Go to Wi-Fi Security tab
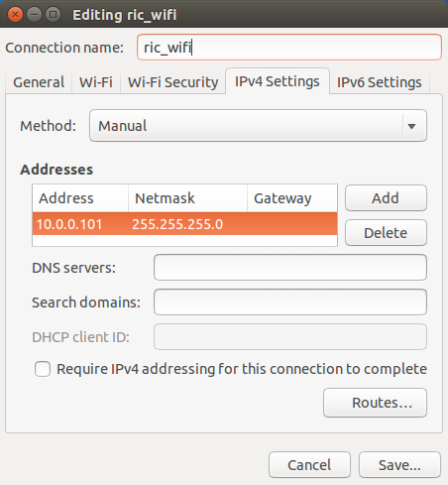The width and height of the screenshot is (448, 485). pos(172,82)
